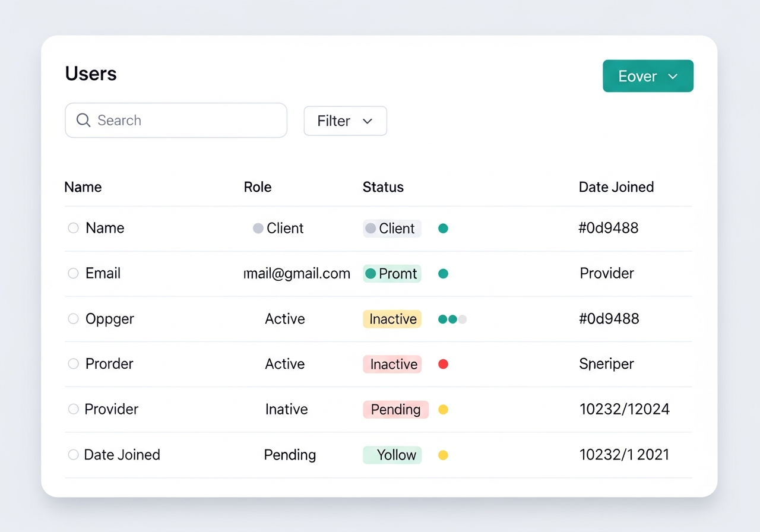The height and width of the screenshot is (532, 760).
Task: Open the green Eover dropdown button
Action: coord(648,76)
